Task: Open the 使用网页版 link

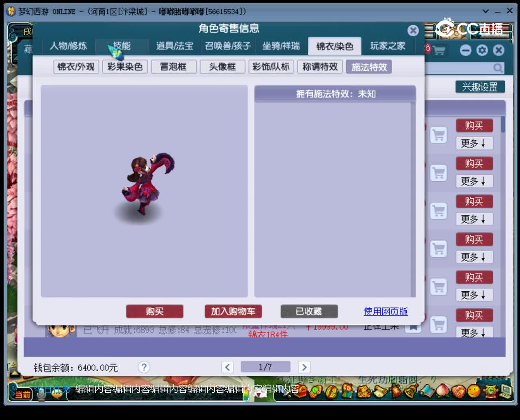Action: pyautogui.click(x=386, y=312)
